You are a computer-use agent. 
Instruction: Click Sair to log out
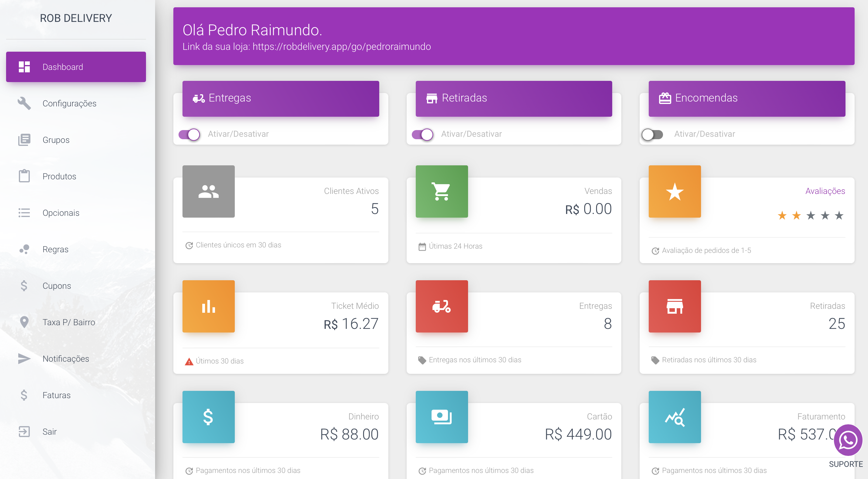50,432
